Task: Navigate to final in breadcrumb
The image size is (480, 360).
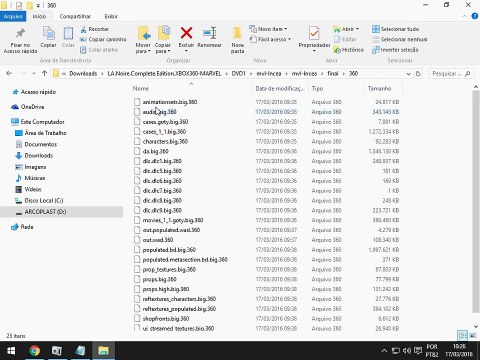Action: pos(333,74)
